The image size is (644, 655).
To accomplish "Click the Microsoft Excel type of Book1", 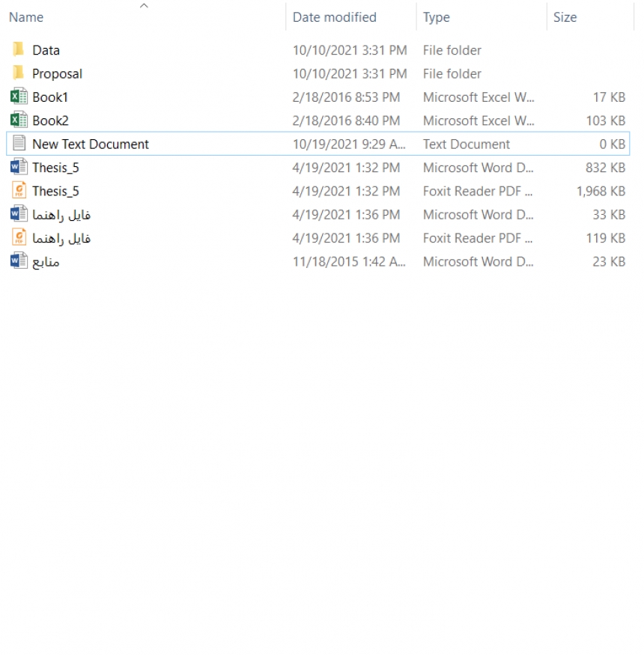I will click(x=479, y=97).
